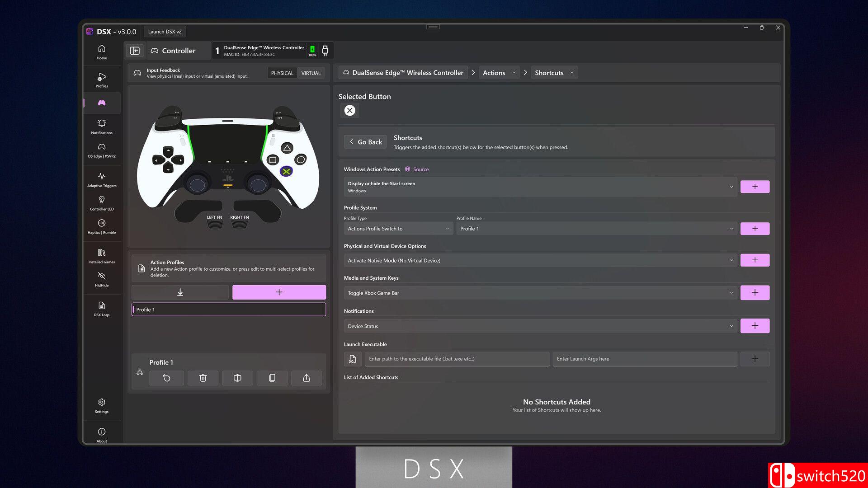Viewport: 868px width, 488px height.
Task: Open Haptics | Rumble settings
Action: tap(102, 227)
